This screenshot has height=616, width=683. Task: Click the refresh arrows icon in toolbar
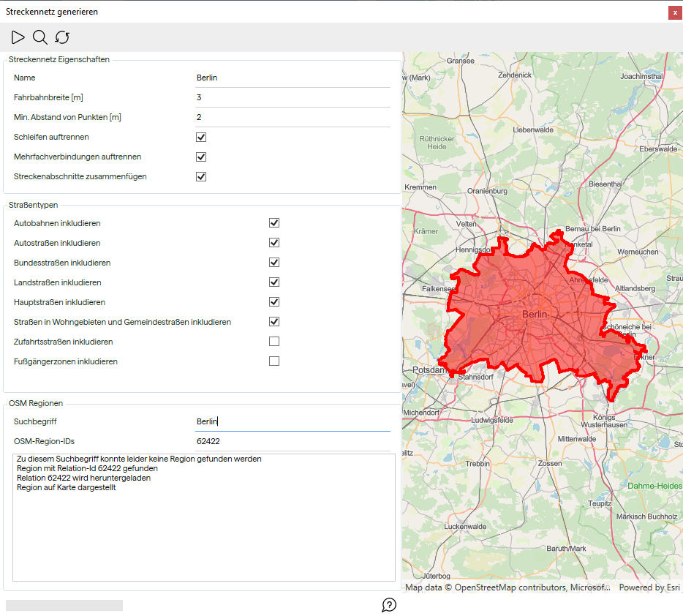pos(62,37)
